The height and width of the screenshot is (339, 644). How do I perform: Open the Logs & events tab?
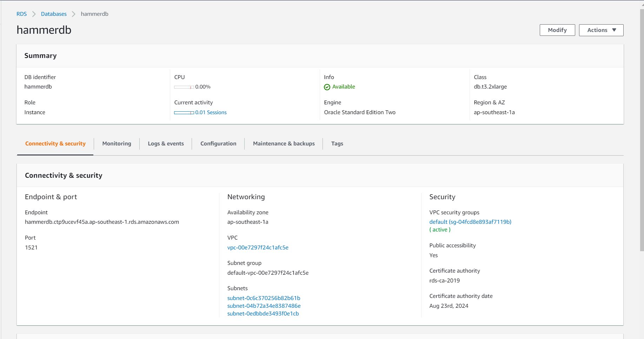click(x=166, y=144)
